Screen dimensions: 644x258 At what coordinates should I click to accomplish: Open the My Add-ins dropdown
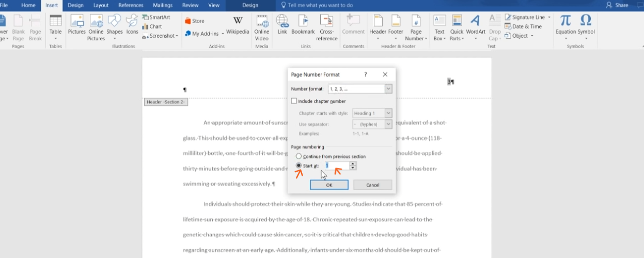tap(205, 34)
